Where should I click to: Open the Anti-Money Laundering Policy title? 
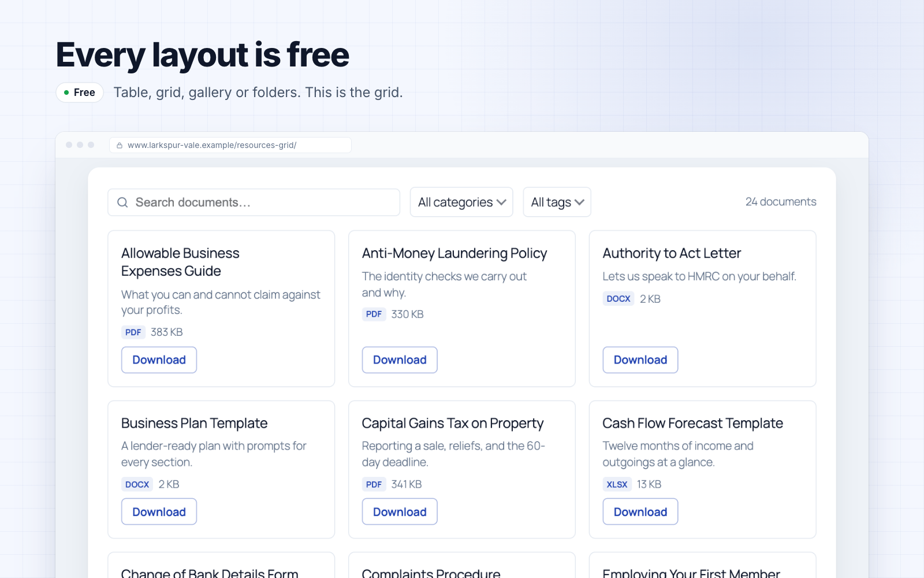coord(454,253)
